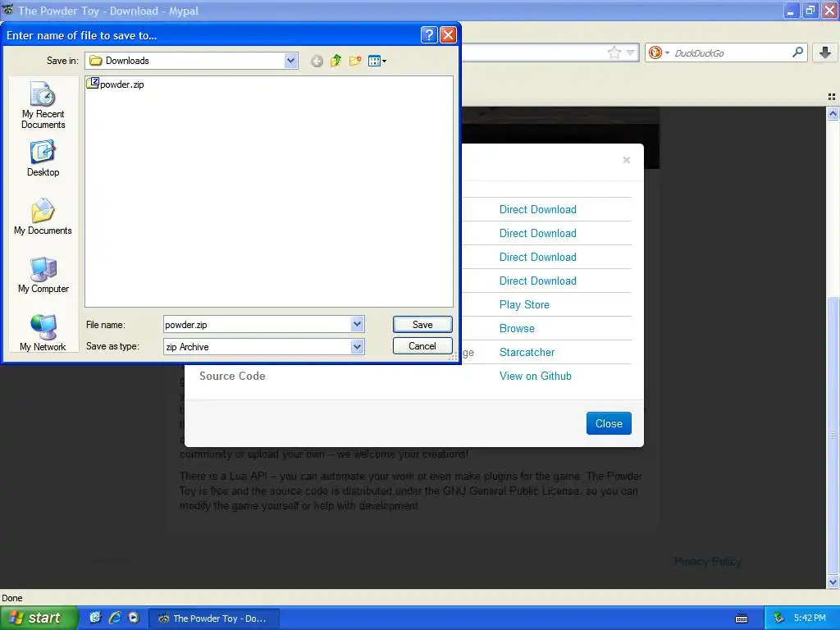The height and width of the screenshot is (630, 840).
Task: Open the browser downloads arrow button
Action: pos(825,52)
